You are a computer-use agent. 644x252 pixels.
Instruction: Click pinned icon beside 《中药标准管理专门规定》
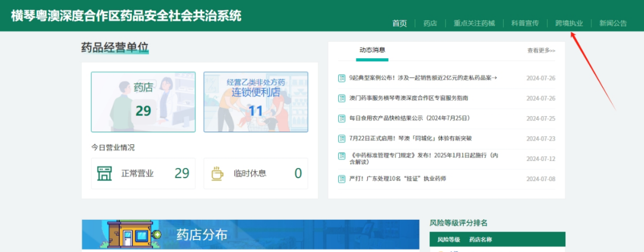coord(342,156)
